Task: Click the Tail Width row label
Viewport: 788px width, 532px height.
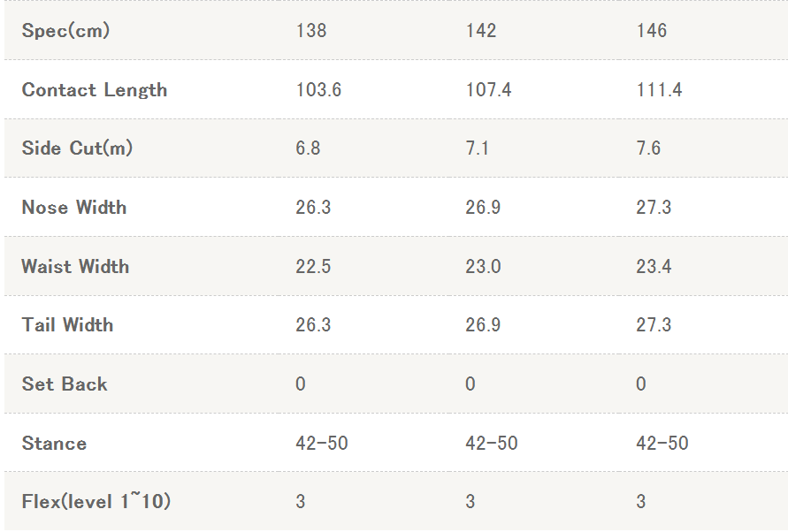Action: 67,325
